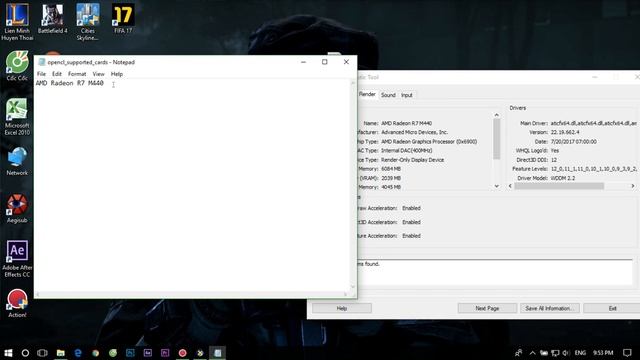Click the Exit button in DirectX tool

pos(612,308)
